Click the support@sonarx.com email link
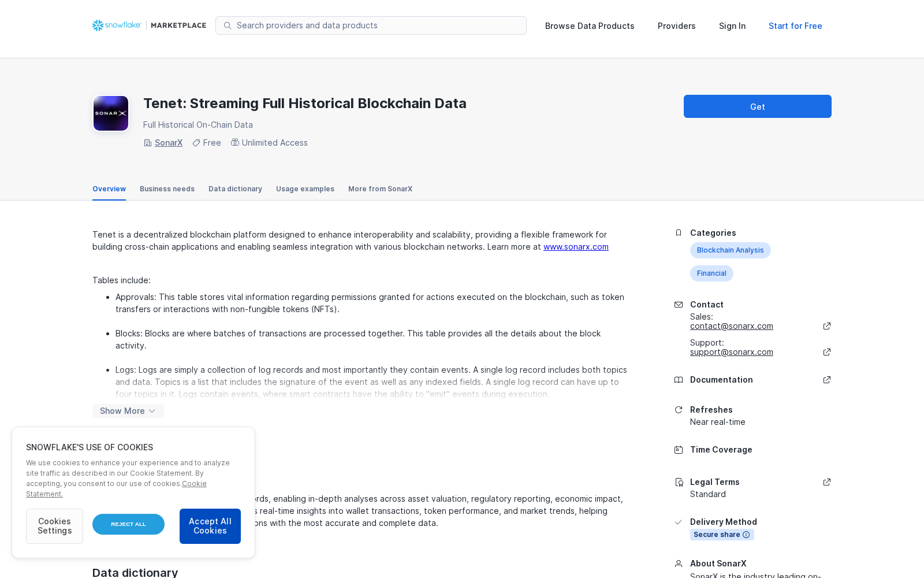 (x=732, y=352)
